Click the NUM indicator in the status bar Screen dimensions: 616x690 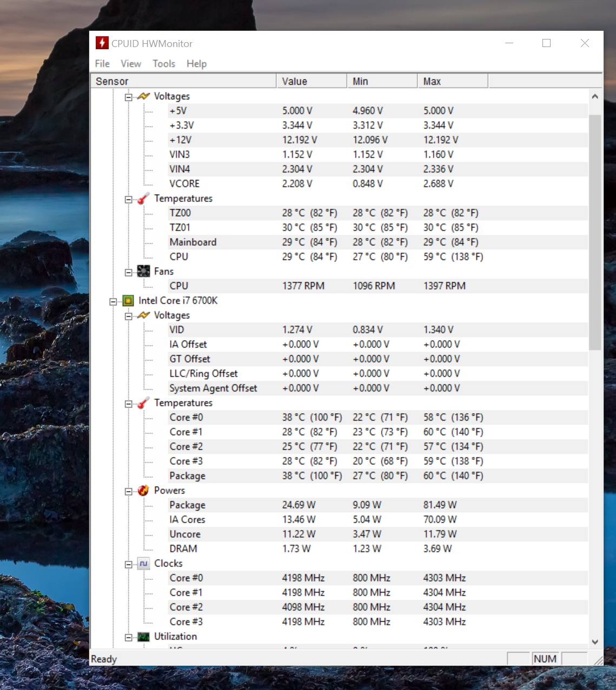545,659
